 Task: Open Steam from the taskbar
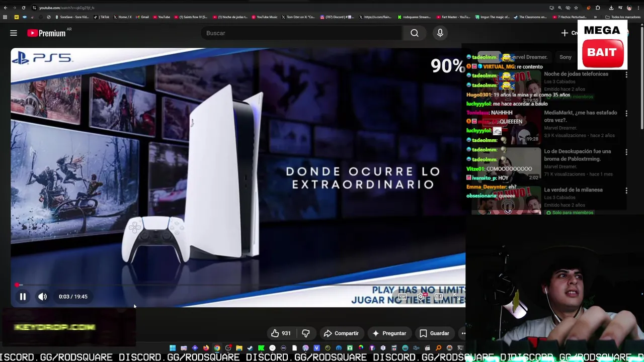click(x=250, y=348)
